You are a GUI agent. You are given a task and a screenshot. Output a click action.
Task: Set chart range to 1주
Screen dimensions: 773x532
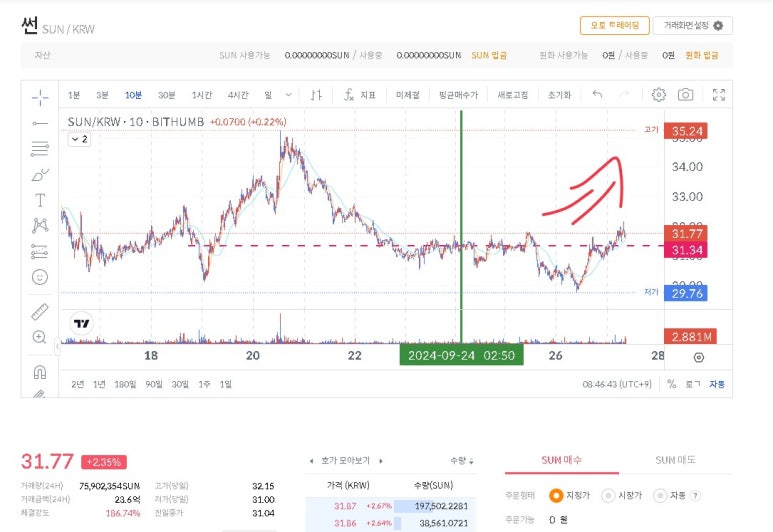pos(204,384)
